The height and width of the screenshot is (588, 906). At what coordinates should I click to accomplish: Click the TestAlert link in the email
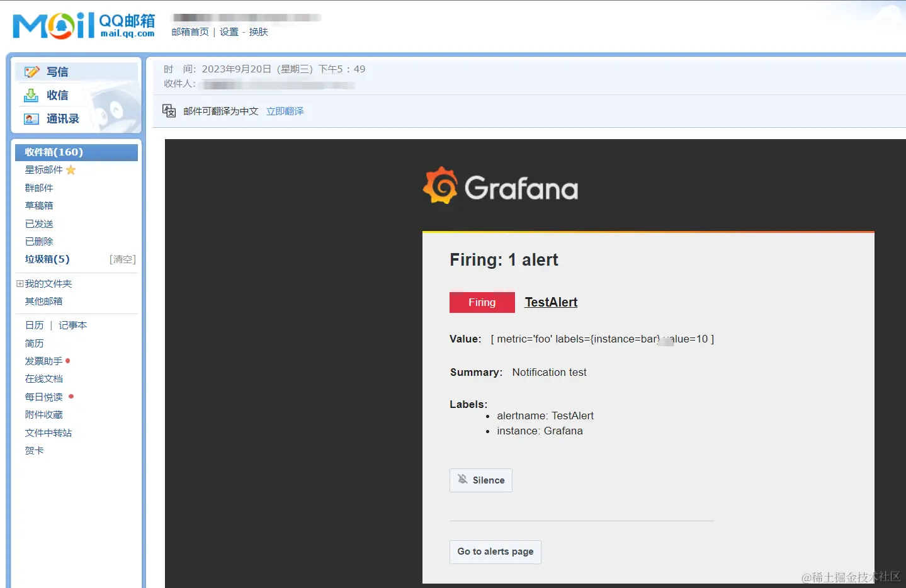[x=551, y=302]
